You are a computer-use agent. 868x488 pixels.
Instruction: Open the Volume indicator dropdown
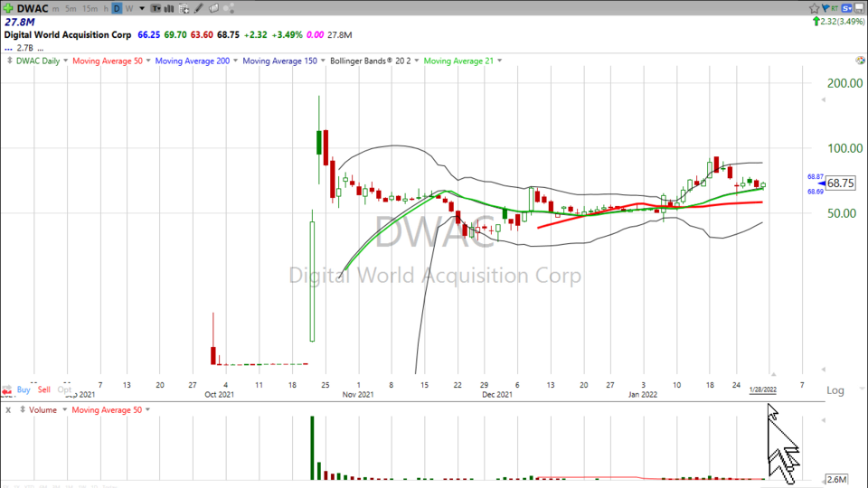(64, 410)
